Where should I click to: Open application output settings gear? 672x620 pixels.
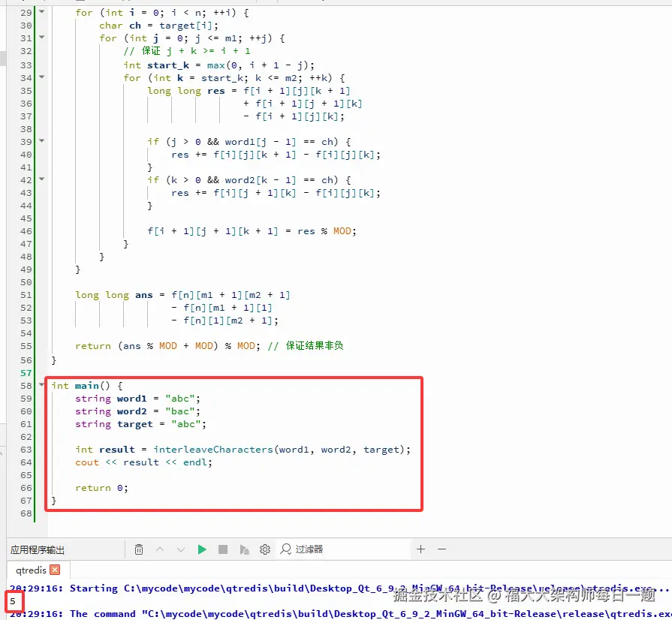[x=265, y=549]
